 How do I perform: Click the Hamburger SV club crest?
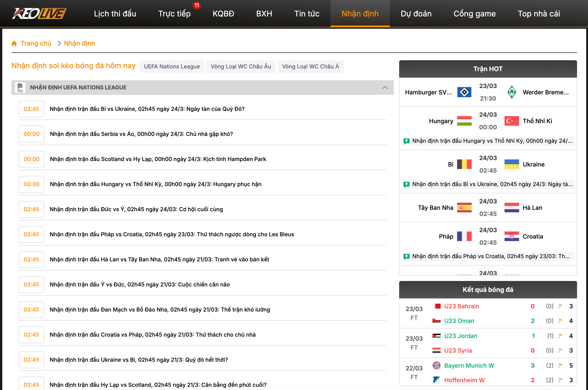click(x=464, y=92)
